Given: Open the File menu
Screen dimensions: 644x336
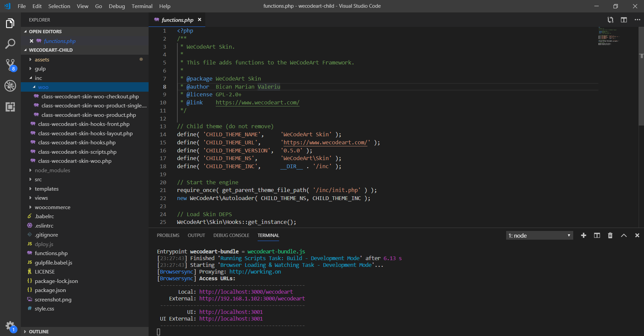Looking at the screenshot, I should tap(21, 6).
